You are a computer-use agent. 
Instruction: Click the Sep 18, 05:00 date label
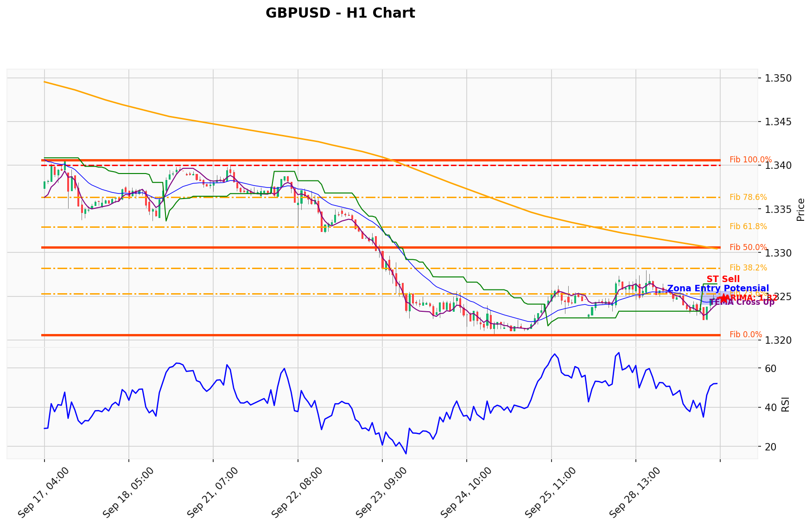click(128, 492)
